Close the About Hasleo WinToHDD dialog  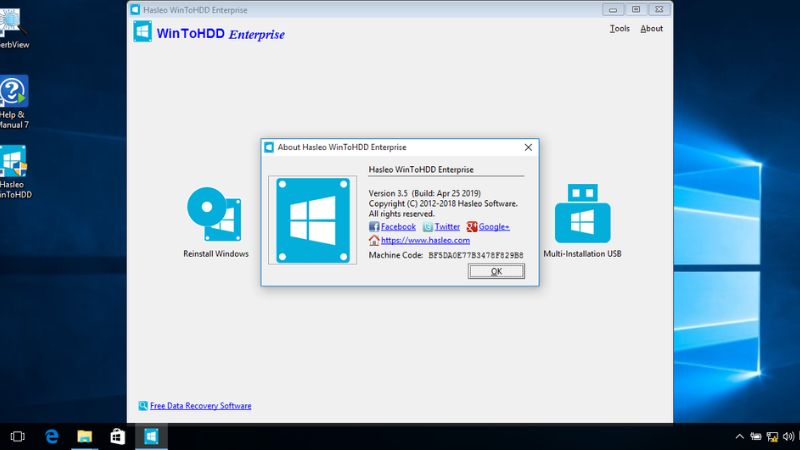(528, 147)
